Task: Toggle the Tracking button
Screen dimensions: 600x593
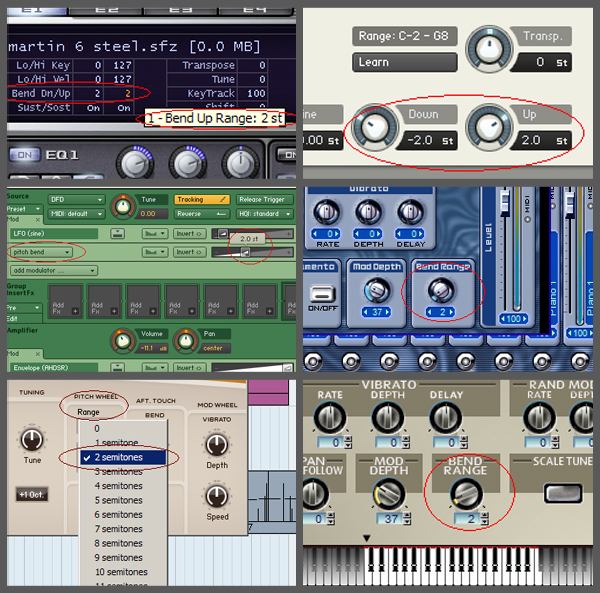Action: point(202,200)
